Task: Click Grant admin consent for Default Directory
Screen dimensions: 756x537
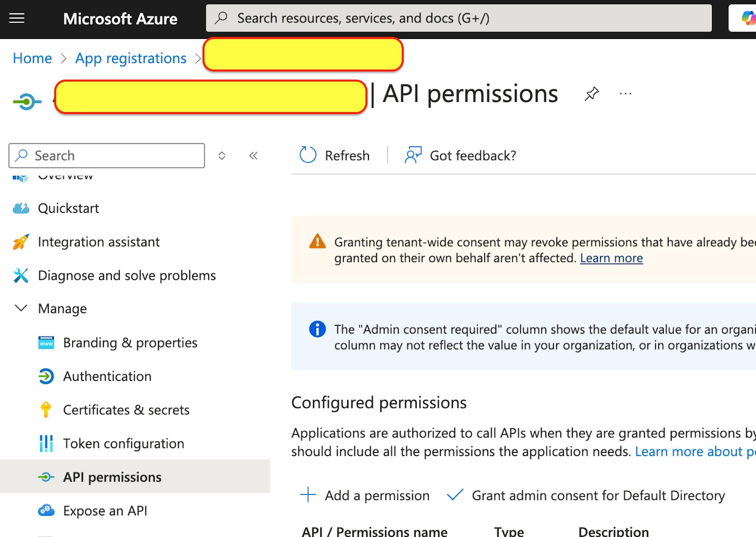Action: tap(598, 495)
